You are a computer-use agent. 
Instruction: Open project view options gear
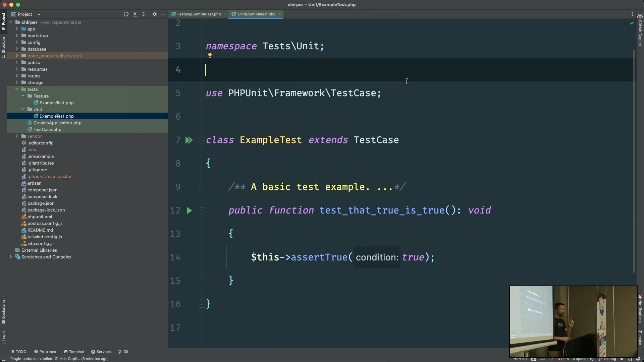[154, 14]
